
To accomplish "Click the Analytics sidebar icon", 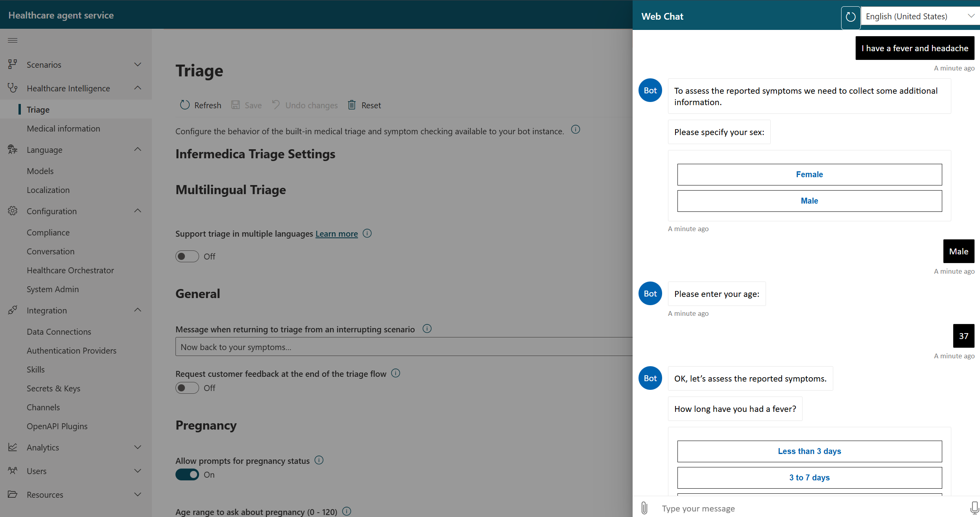I will pos(12,446).
